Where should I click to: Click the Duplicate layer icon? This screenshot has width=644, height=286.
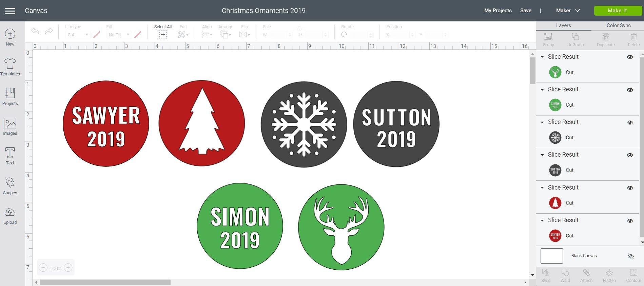606,37
